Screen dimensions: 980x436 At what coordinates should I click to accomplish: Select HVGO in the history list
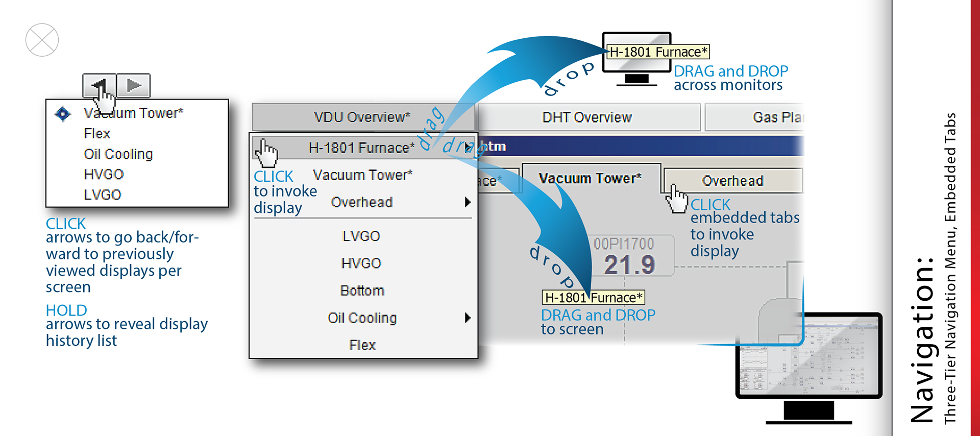pyautogui.click(x=104, y=175)
